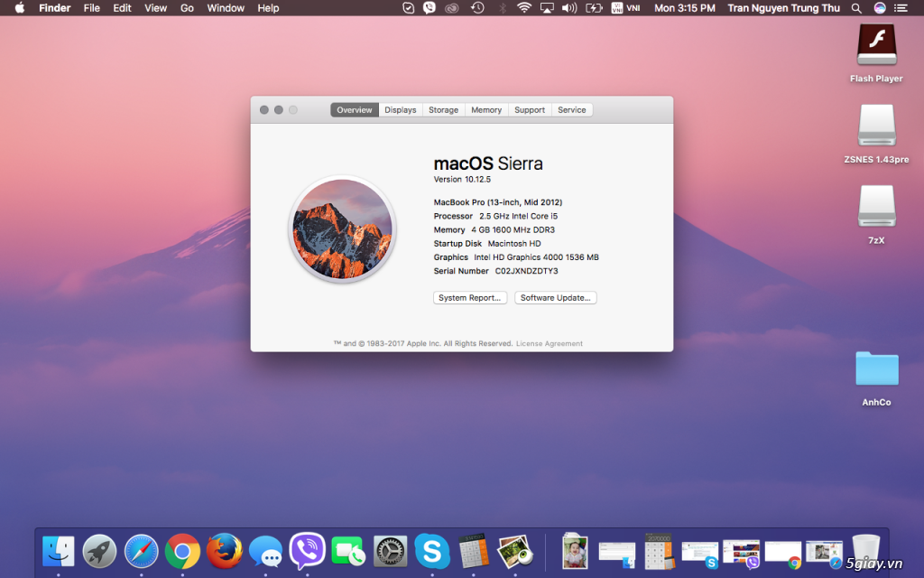Open the volume control in menu bar
Image resolution: width=924 pixels, height=578 pixels.
(x=569, y=8)
